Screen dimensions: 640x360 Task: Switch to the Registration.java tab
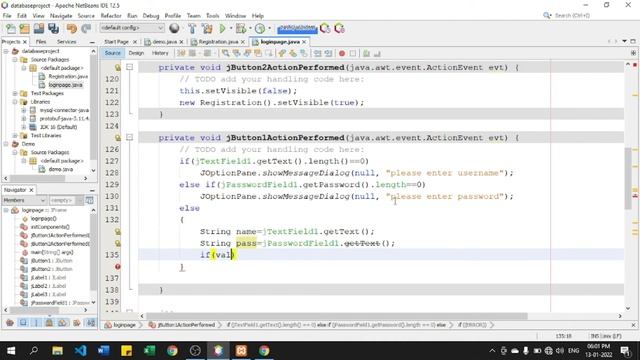pyautogui.click(x=218, y=42)
